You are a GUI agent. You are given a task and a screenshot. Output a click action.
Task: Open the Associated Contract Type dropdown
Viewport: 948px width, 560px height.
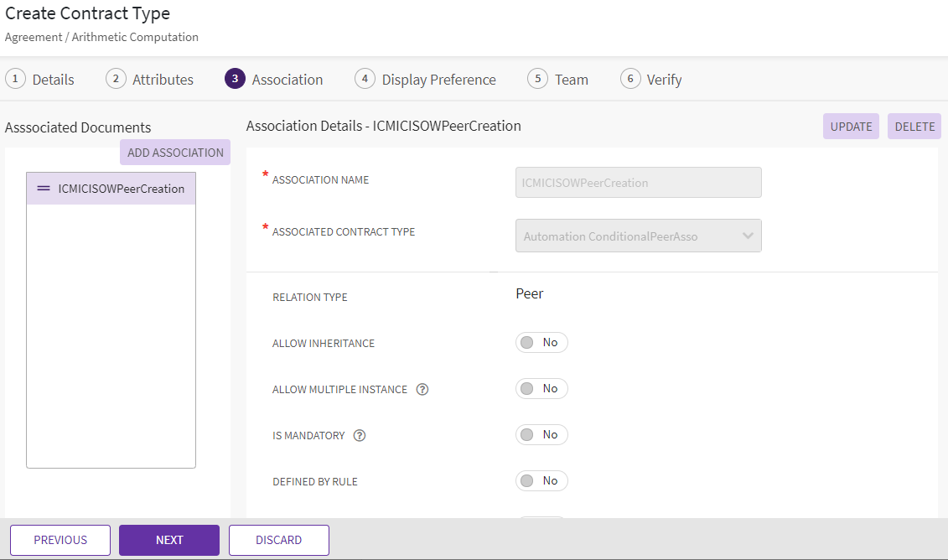[638, 236]
